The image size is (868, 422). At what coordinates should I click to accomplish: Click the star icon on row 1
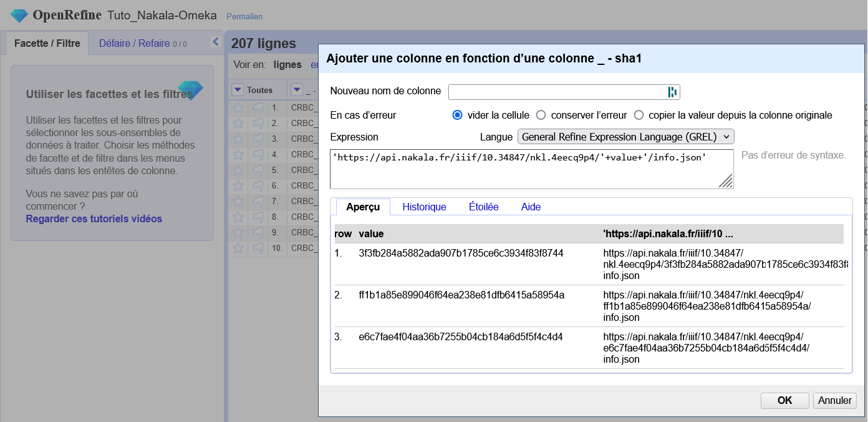238,107
